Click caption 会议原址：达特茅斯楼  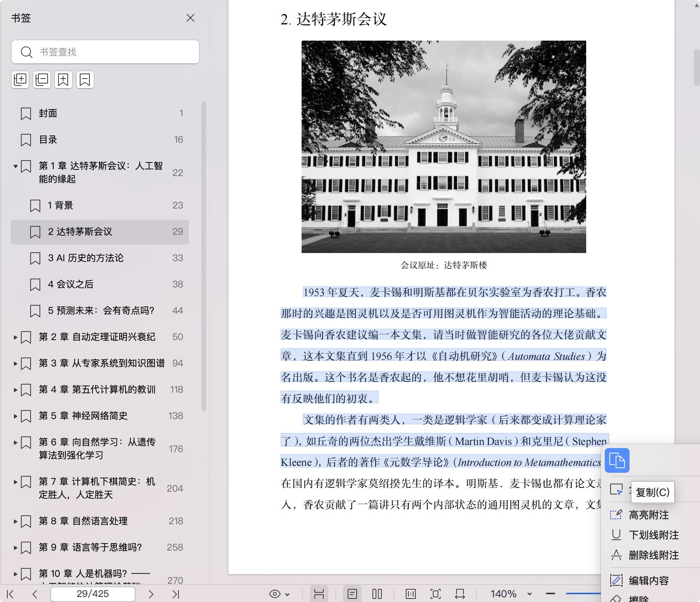pos(444,265)
